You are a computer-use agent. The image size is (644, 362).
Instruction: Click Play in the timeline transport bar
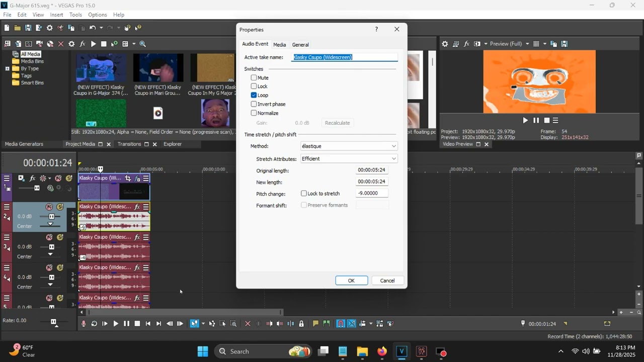pyautogui.click(x=116, y=324)
